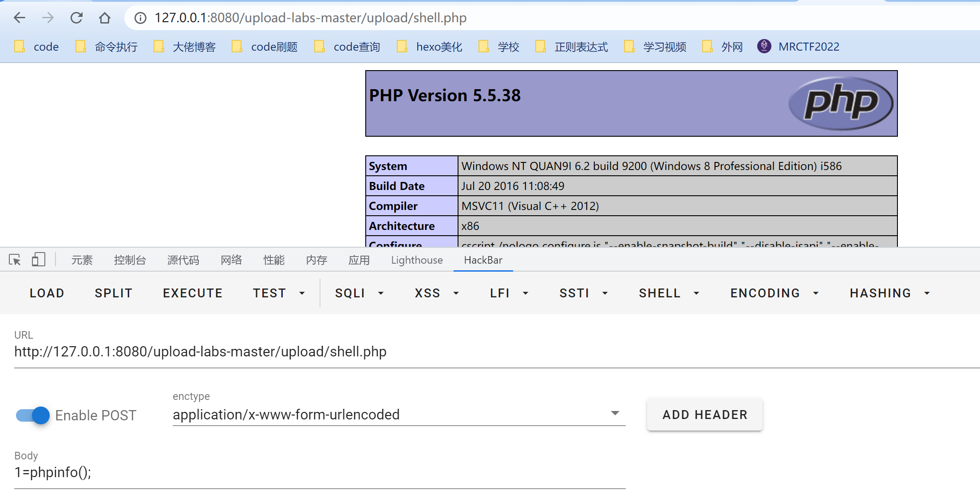Expand the SHELL dropdown menu

coord(669,293)
